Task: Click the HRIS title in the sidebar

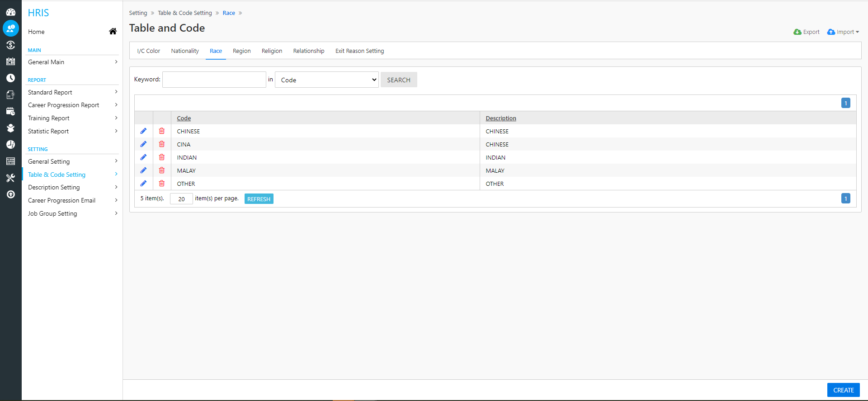Action: pos(38,13)
